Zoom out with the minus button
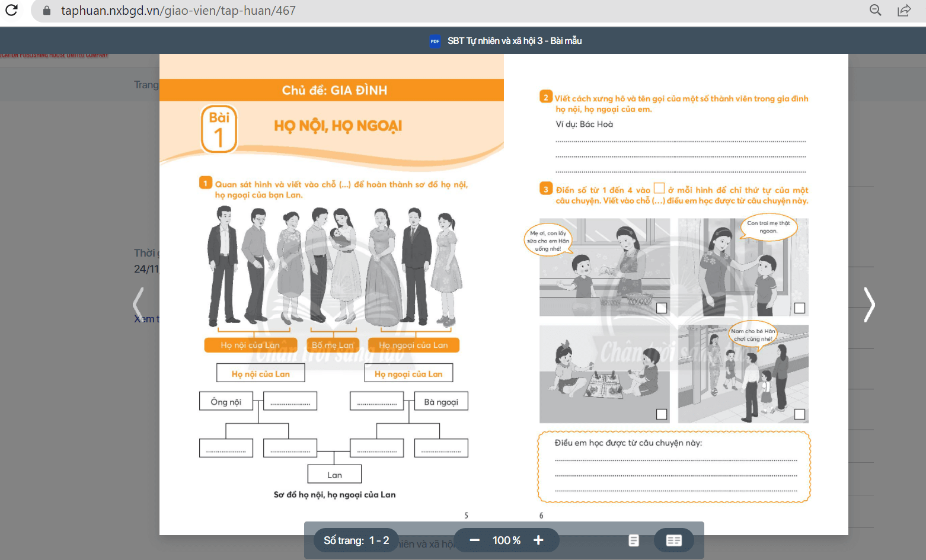Viewport: 926px width, 560px height. point(474,540)
